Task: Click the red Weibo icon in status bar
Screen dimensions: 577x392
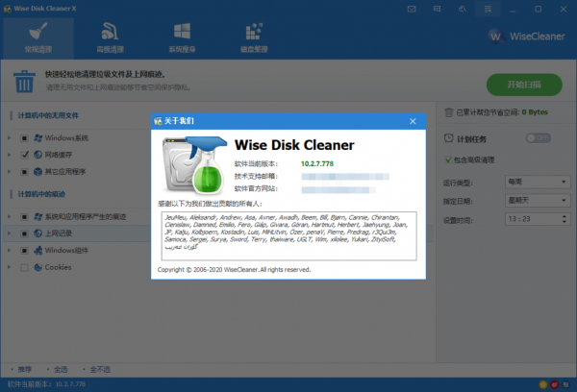Action: 555,384
